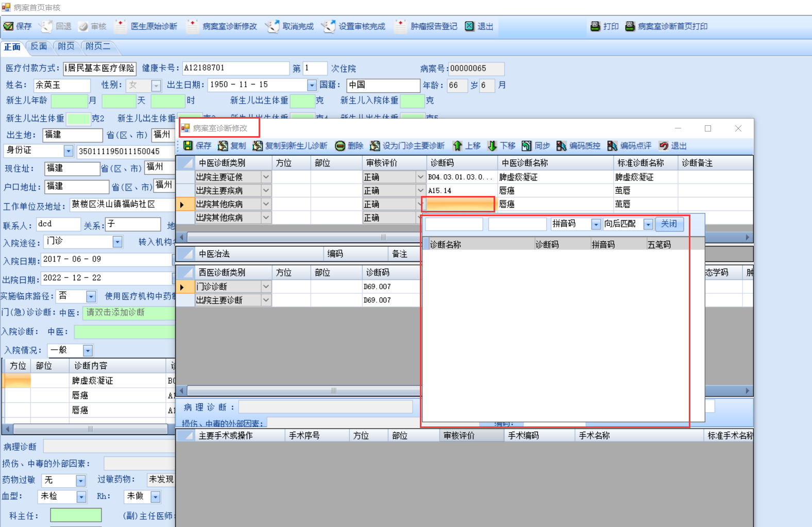Open 编码点评 from the dialog toolbar
The height and width of the screenshot is (527, 812).
click(630, 146)
